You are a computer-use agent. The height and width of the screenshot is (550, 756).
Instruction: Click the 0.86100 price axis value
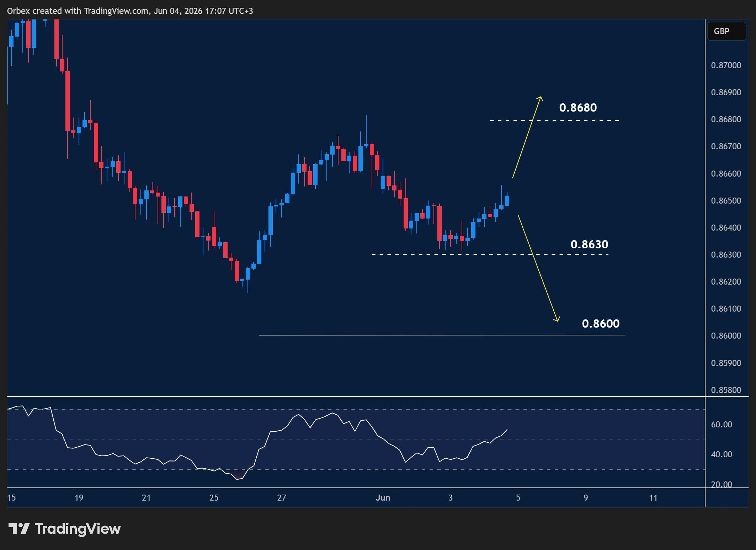point(726,309)
